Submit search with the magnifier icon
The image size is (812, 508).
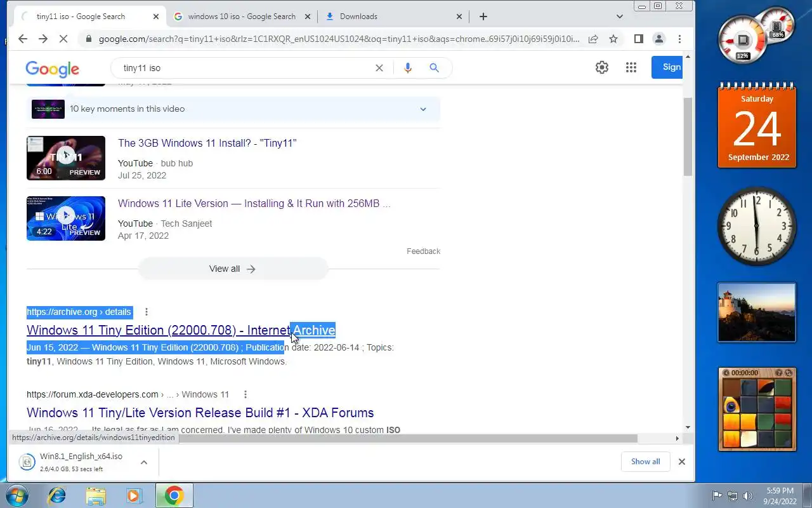tap(434, 68)
